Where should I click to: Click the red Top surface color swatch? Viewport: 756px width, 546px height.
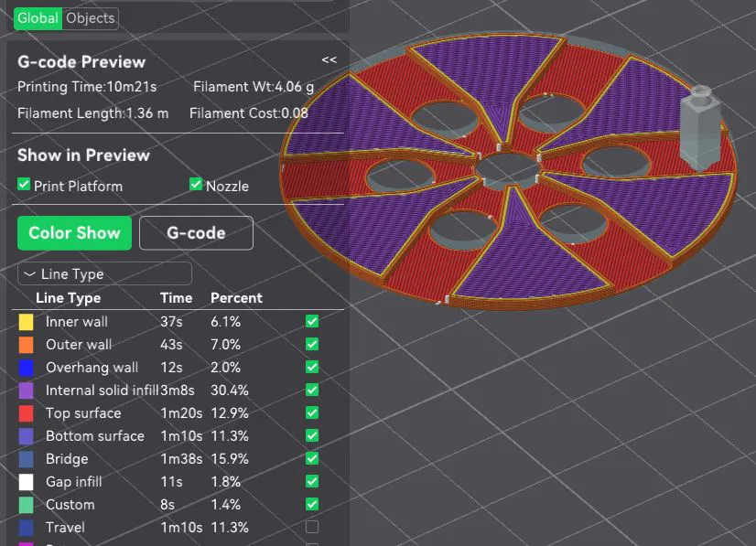(x=26, y=413)
